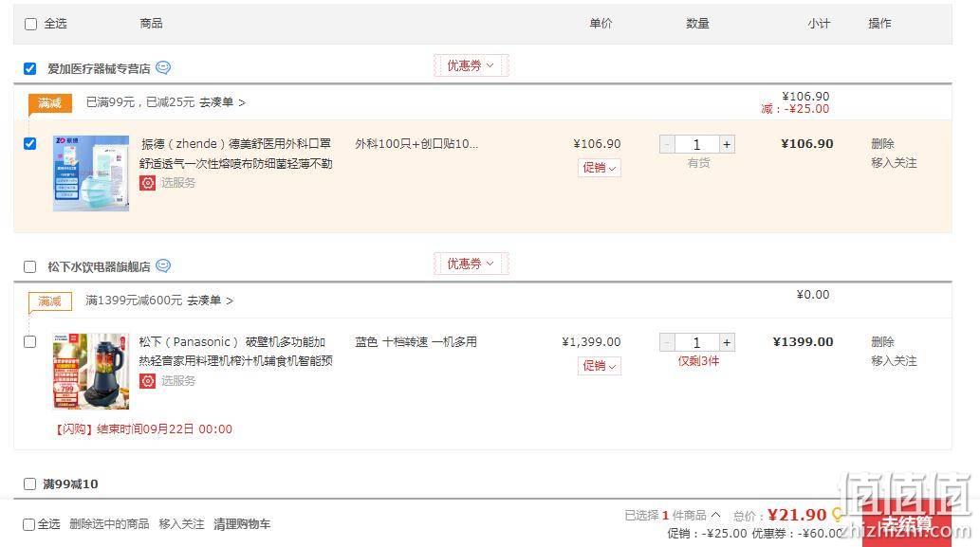Expand 促销 dropdown for the zhende mask
The height and width of the screenshot is (547, 980).
tap(600, 168)
